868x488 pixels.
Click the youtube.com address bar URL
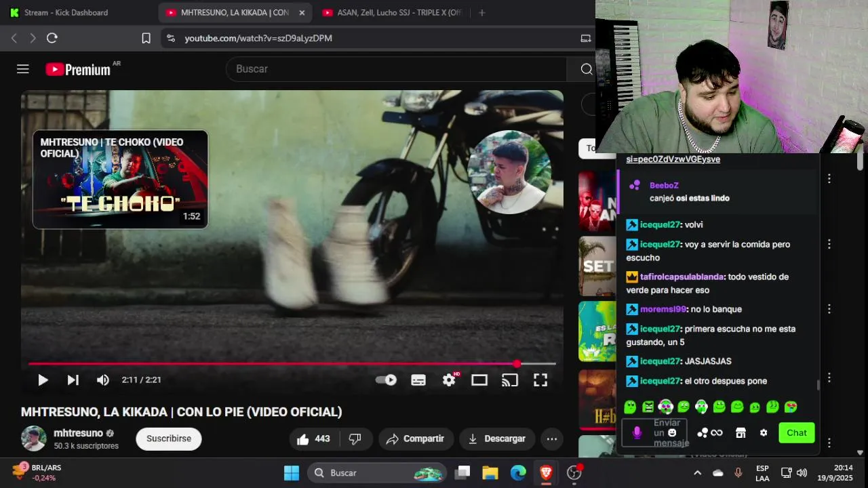click(258, 39)
